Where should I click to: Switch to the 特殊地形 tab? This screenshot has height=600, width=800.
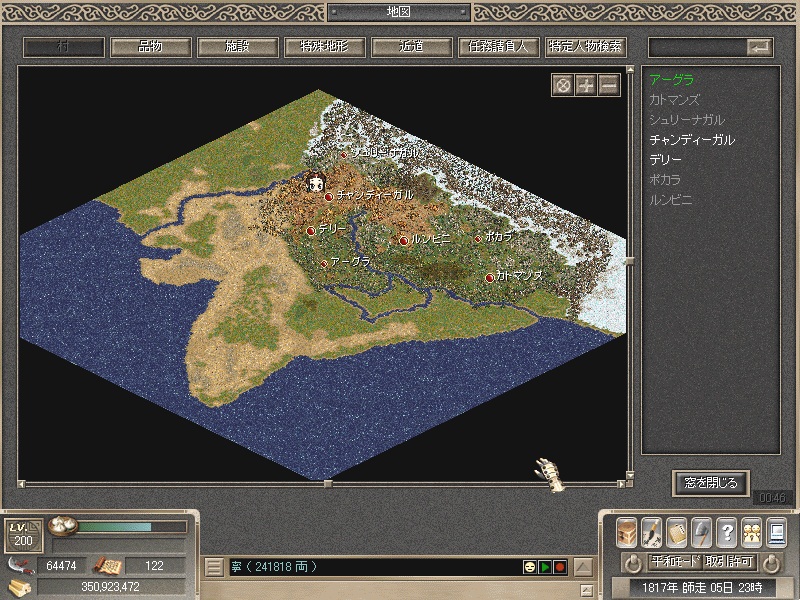(x=324, y=47)
